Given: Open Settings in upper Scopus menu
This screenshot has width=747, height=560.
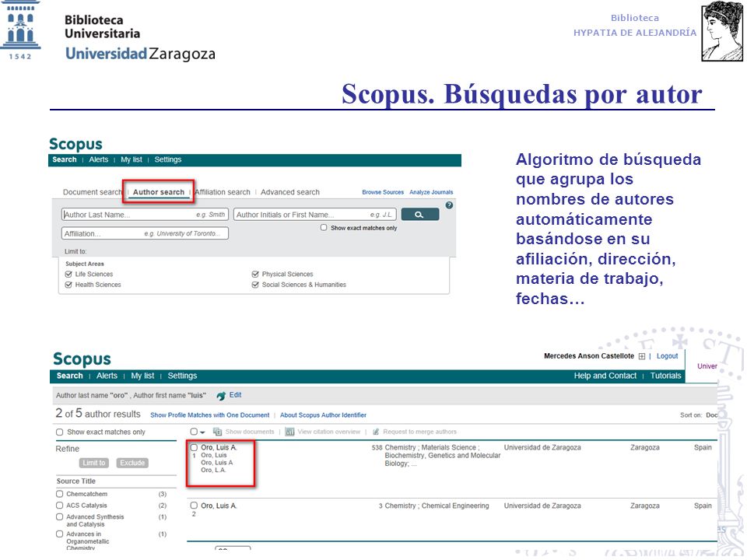Looking at the screenshot, I should 168,160.
